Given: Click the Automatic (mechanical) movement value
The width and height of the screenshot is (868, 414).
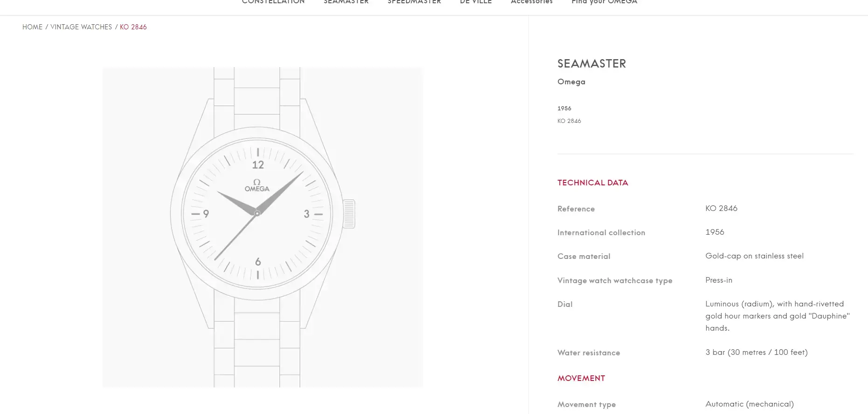Looking at the screenshot, I should pyautogui.click(x=749, y=404).
